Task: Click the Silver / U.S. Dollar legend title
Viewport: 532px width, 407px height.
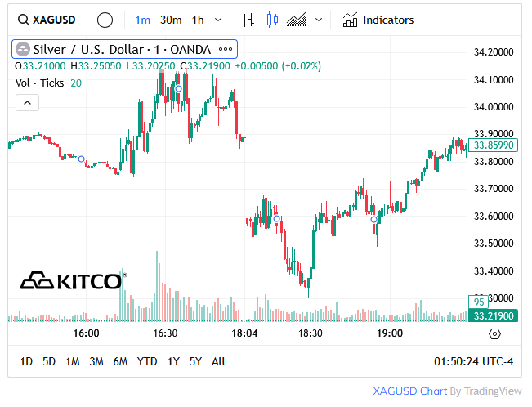Action: coord(122,50)
